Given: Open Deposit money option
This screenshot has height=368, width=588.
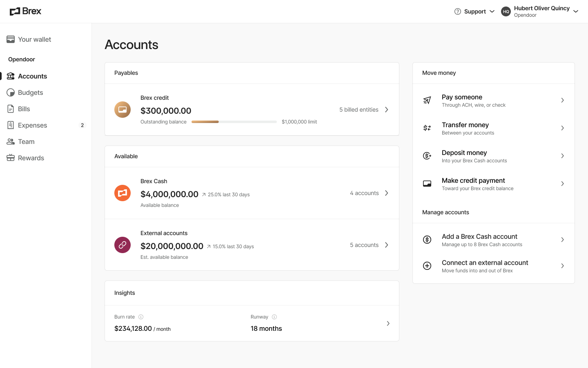Looking at the screenshot, I should [494, 156].
